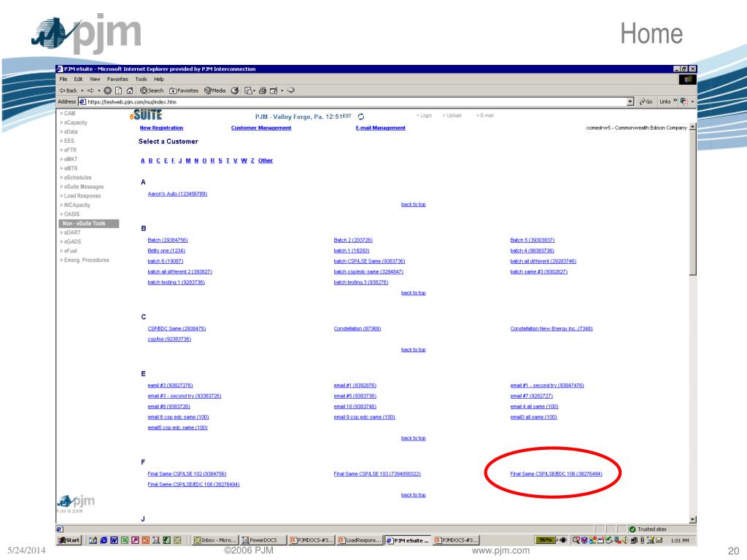Launch Word from the quick launch bar
Viewport: 747px width, 560px height.
[x=114, y=540]
